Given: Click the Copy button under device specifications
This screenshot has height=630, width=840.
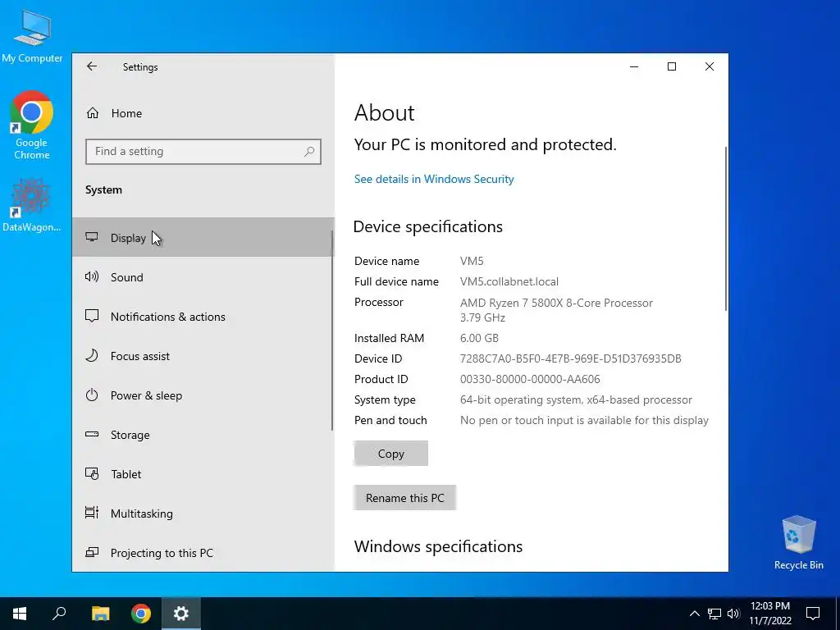Looking at the screenshot, I should tap(391, 453).
